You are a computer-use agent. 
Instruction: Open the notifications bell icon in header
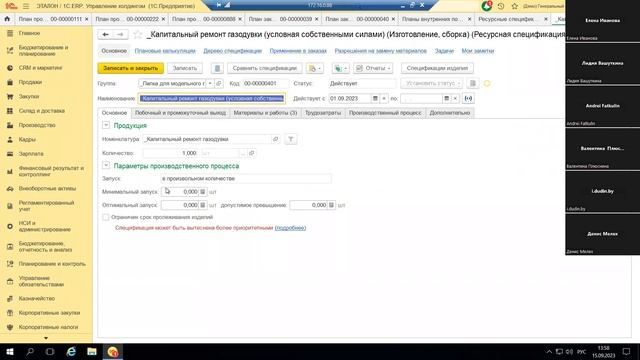[x=487, y=6]
